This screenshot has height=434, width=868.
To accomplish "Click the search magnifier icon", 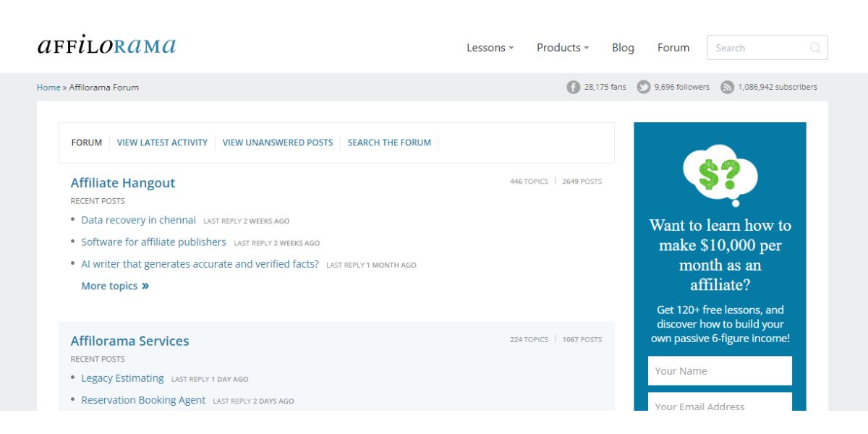I will (815, 48).
